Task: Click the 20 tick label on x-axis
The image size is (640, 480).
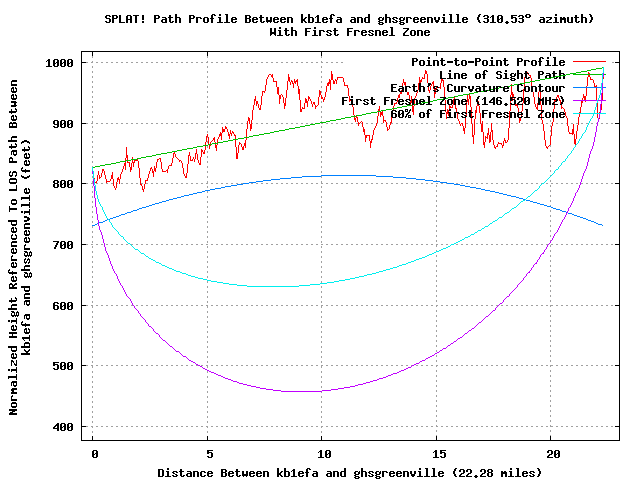Action: click(551, 452)
